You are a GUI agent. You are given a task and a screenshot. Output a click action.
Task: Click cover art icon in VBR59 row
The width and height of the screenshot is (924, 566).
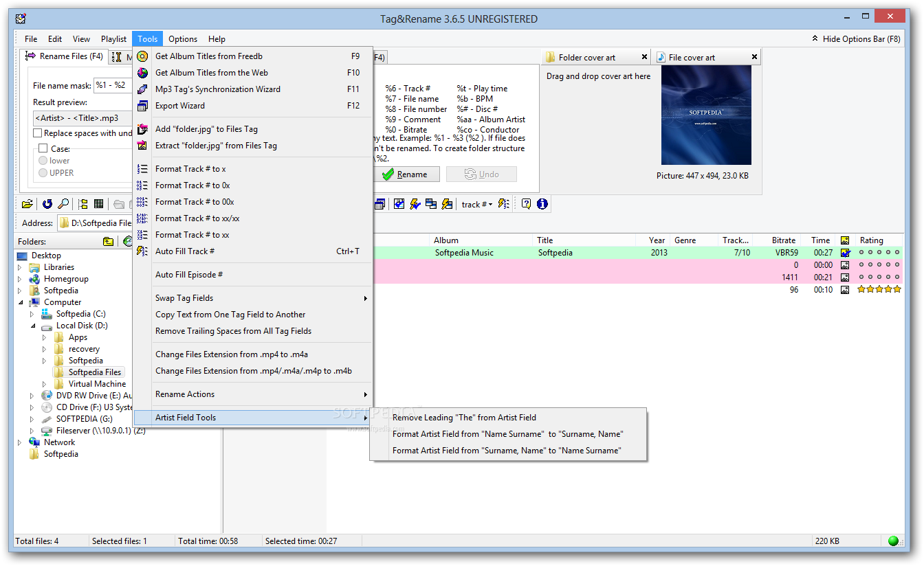pyautogui.click(x=845, y=253)
